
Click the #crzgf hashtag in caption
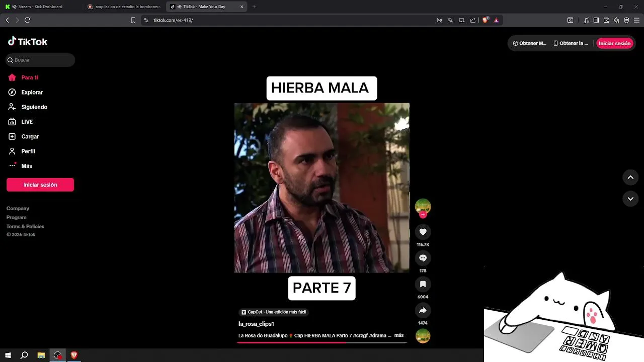(x=360, y=335)
